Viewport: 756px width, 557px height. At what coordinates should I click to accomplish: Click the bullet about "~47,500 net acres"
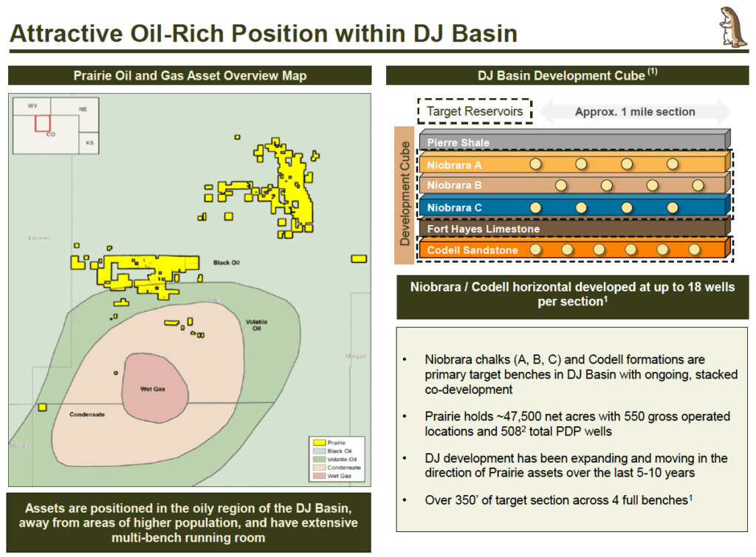[577, 424]
